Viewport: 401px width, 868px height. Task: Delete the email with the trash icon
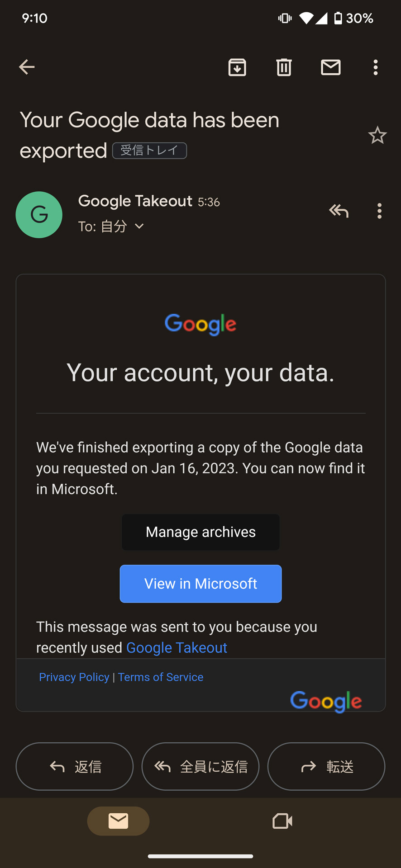[284, 67]
